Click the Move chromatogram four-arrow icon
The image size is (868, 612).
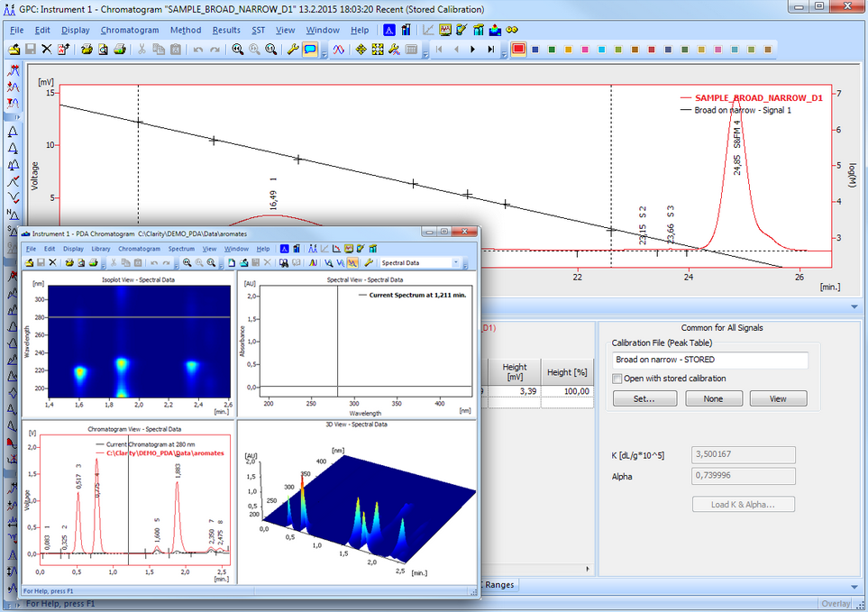(x=361, y=50)
